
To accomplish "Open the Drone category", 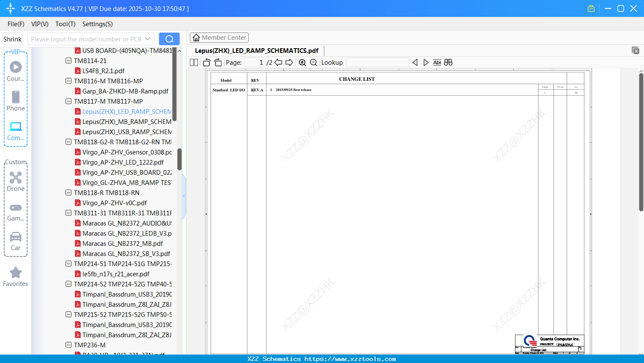I will pos(16,181).
